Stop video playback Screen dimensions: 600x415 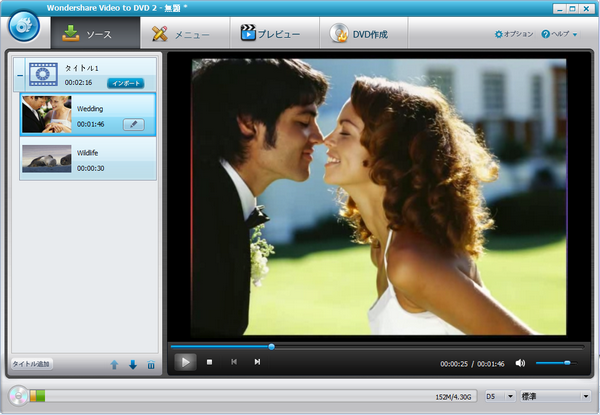pos(209,362)
